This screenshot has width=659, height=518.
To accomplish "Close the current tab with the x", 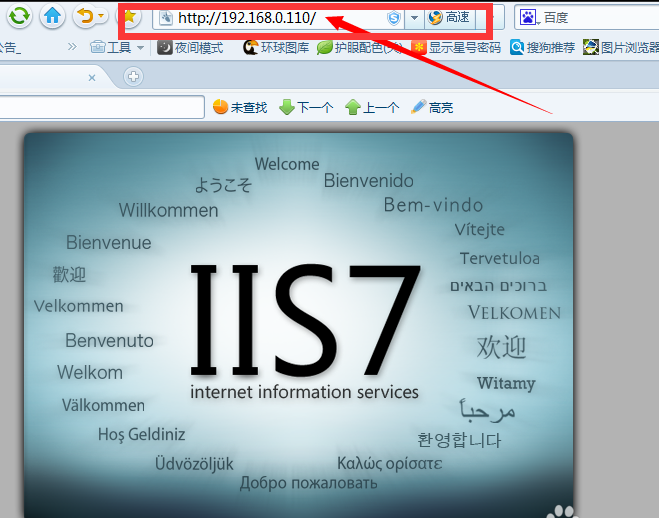I will 92,78.
